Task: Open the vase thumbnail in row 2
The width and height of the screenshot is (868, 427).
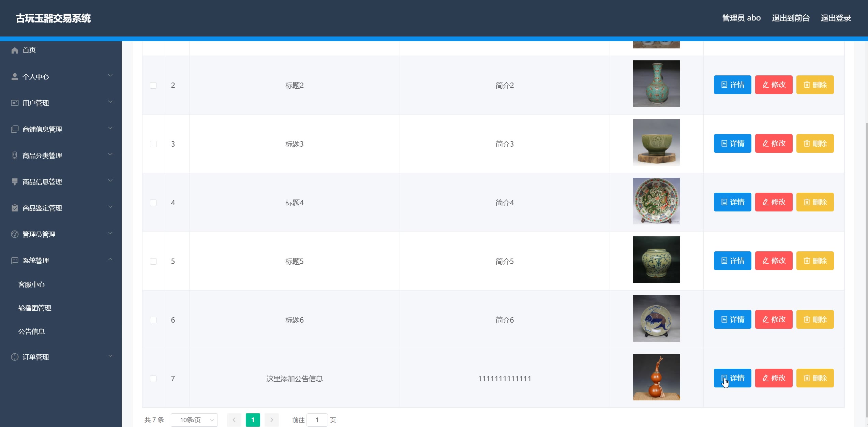Action: (x=656, y=84)
